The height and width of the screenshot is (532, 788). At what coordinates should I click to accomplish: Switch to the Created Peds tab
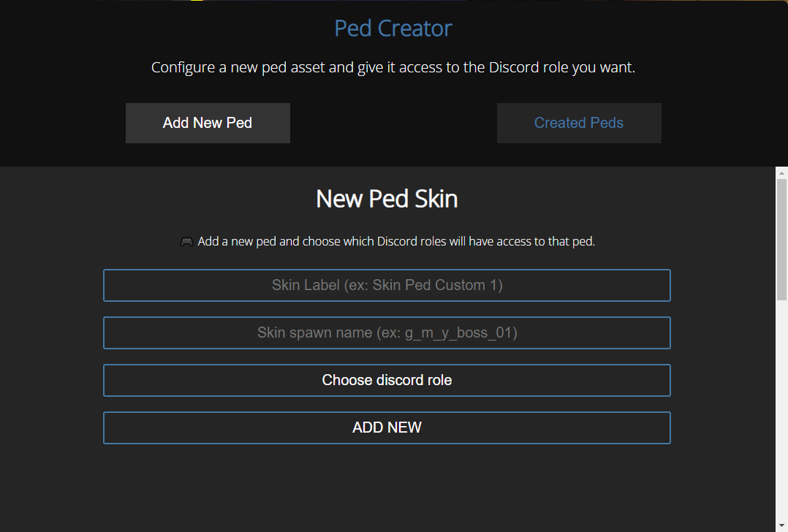pyautogui.click(x=579, y=123)
